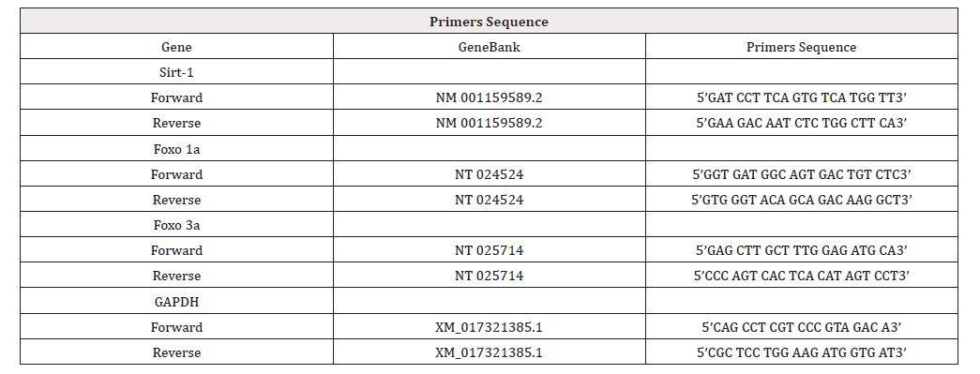Viewport: 980px width, 374px height.
Task: Select sequence 5'CAG CCT CGT CCC GTA GAC A3'
Action: (801, 327)
